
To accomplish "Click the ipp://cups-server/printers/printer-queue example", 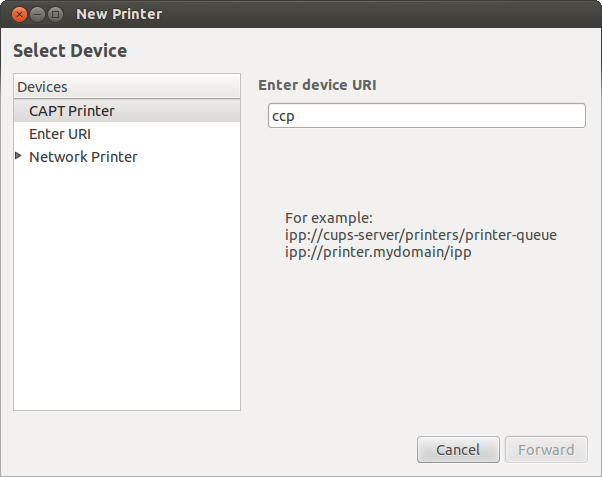I will [x=421, y=235].
